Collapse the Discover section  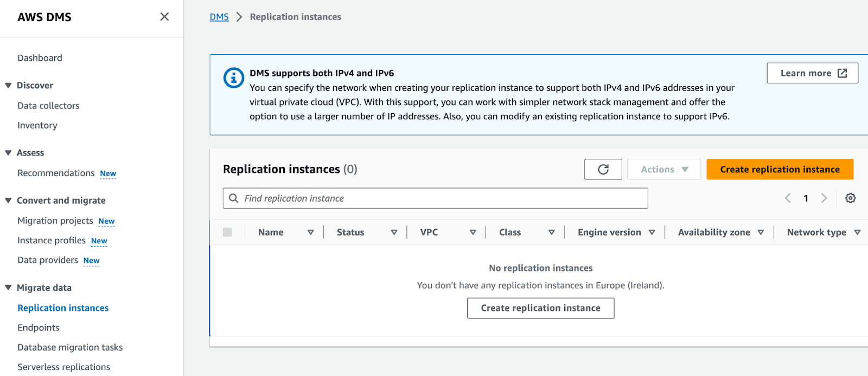pos(8,86)
